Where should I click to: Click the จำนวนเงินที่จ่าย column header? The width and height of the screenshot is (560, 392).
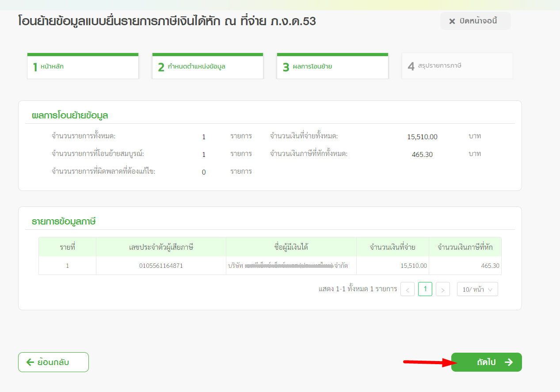point(392,247)
